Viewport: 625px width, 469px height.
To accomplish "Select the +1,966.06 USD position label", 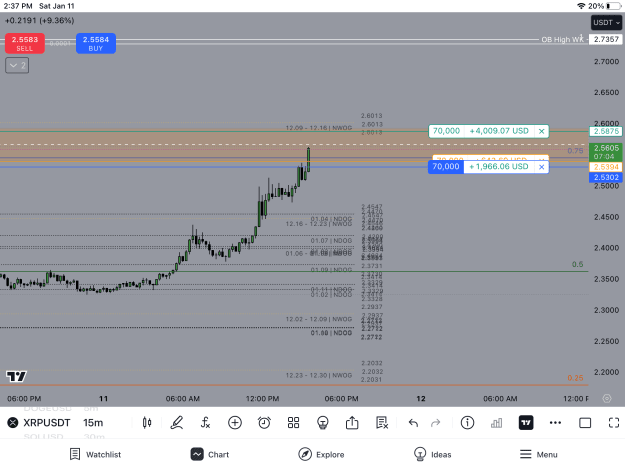I will pos(499,167).
